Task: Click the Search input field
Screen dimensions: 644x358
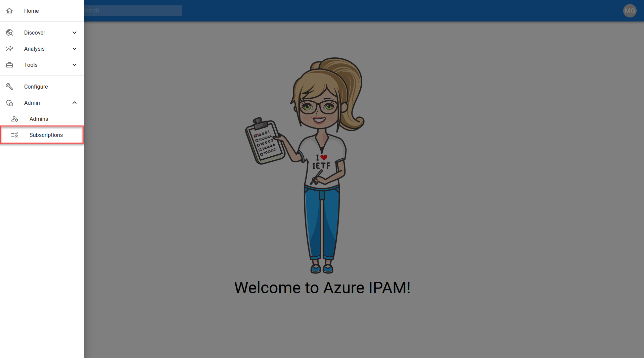Action: click(x=133, y=11)
